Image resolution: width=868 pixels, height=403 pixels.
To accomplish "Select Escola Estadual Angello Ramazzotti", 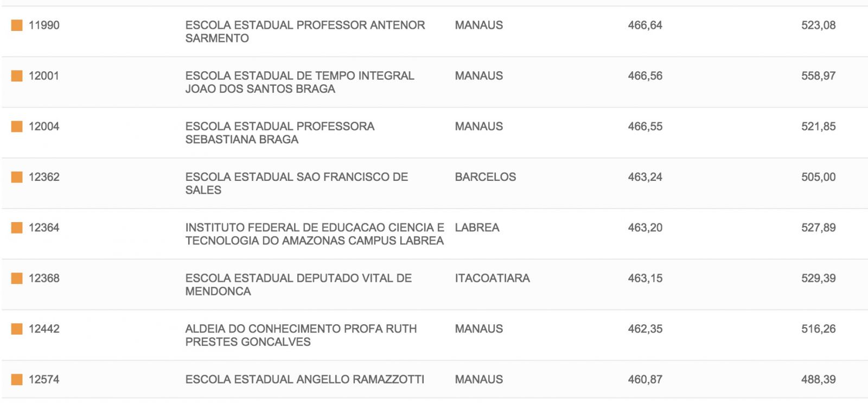I will pyautogui.click(x=304, y=379).
